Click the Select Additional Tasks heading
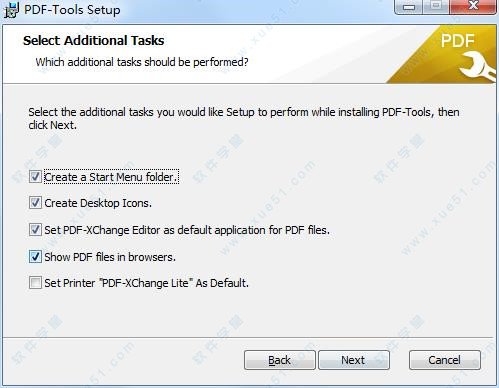This screenshot has width=499, height=388. tap(94, 41)
